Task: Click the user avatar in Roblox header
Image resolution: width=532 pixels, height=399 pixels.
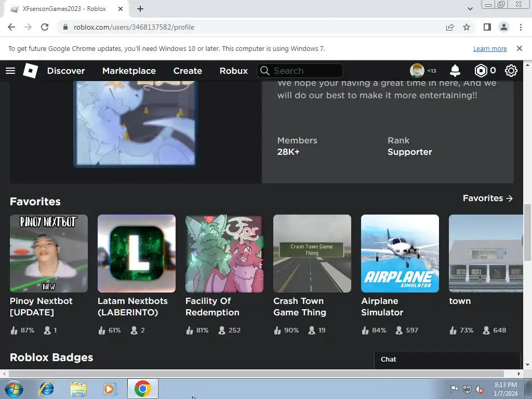Action: pos(417,71)
